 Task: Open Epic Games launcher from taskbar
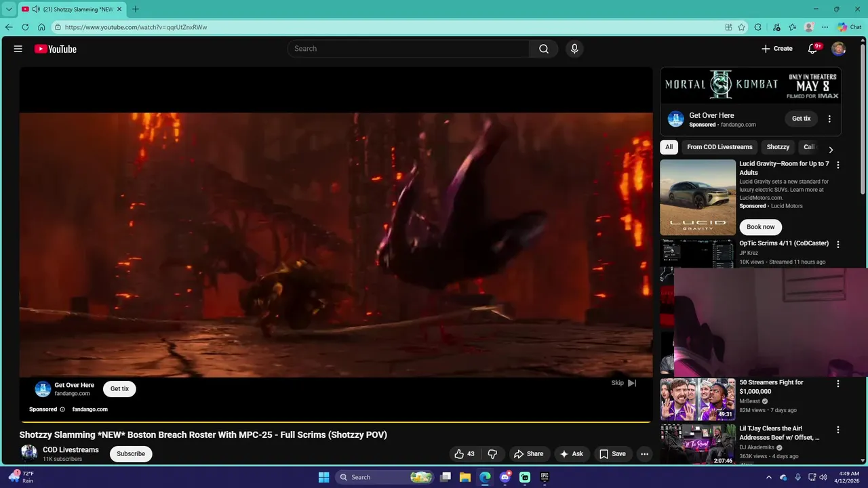pos(545,477)
